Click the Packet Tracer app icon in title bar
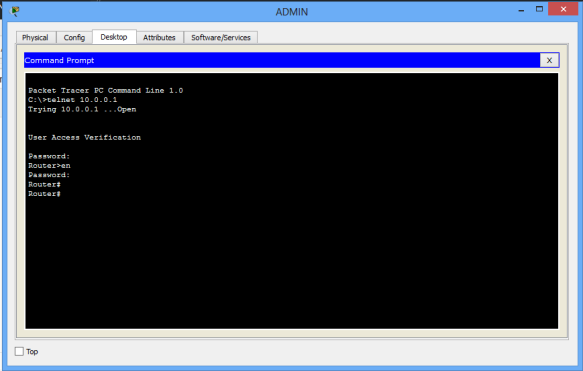Viewport: 583px width, 371px height. 15,11
